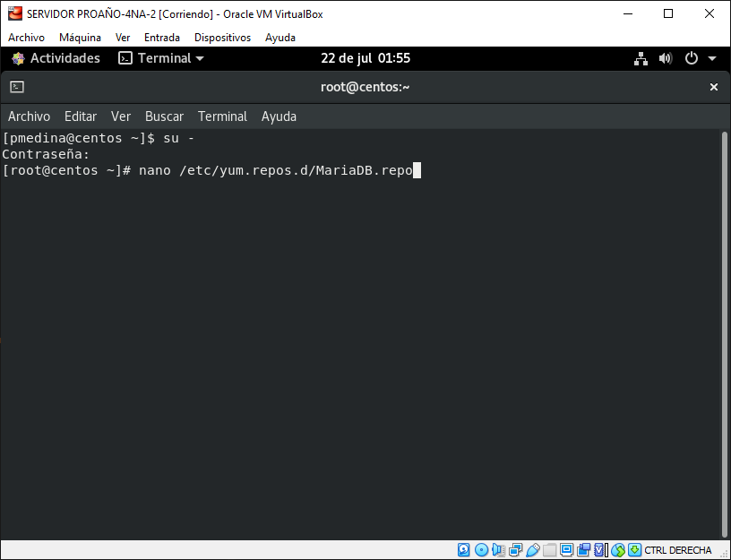The height and width of the screenshot is (560, 731).
Task: Close the root@centos terminal window
Action: click(714, 87)
